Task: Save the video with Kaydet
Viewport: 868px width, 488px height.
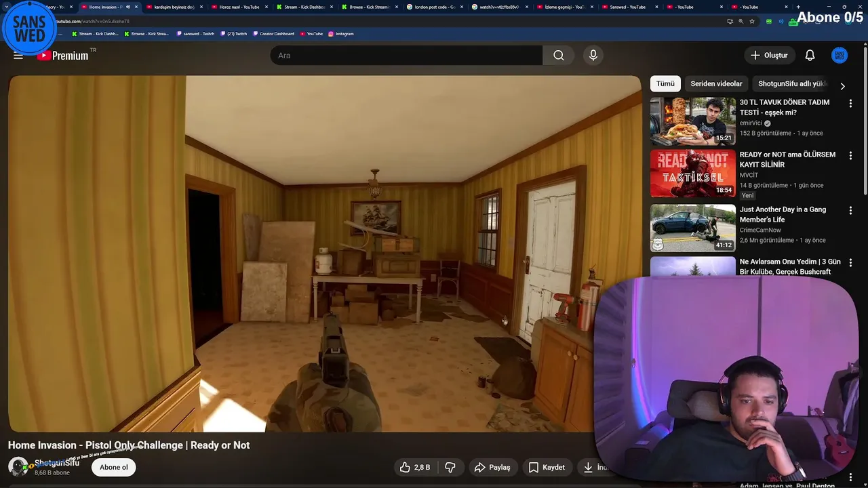Action: pos(547,467)
